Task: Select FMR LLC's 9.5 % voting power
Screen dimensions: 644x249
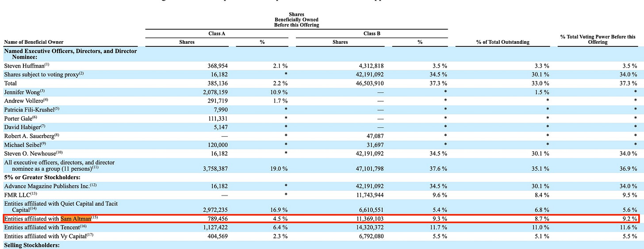Action: 630,195
